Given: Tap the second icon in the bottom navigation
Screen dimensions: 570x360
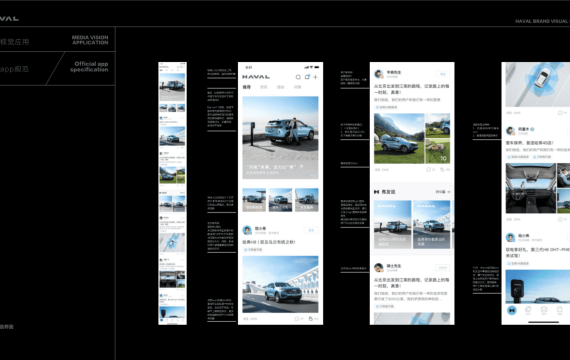Looking at the screenshot, I should 528,310.
